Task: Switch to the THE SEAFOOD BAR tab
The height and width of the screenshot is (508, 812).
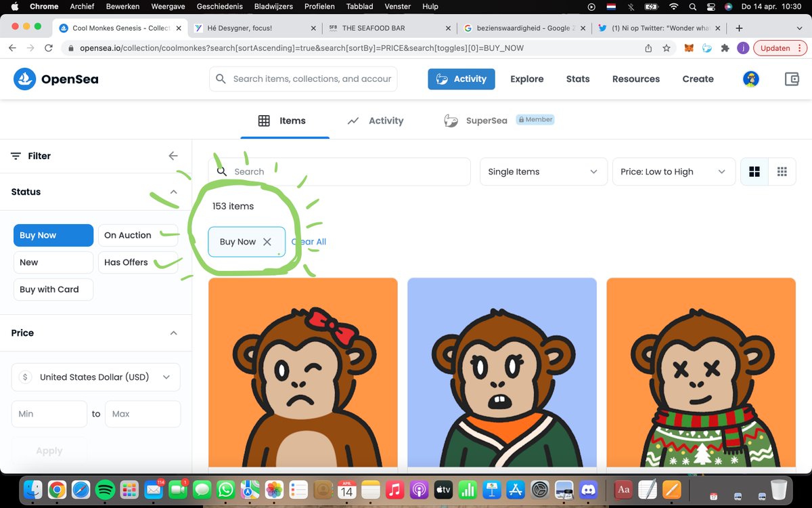Action: coord(389,28)
